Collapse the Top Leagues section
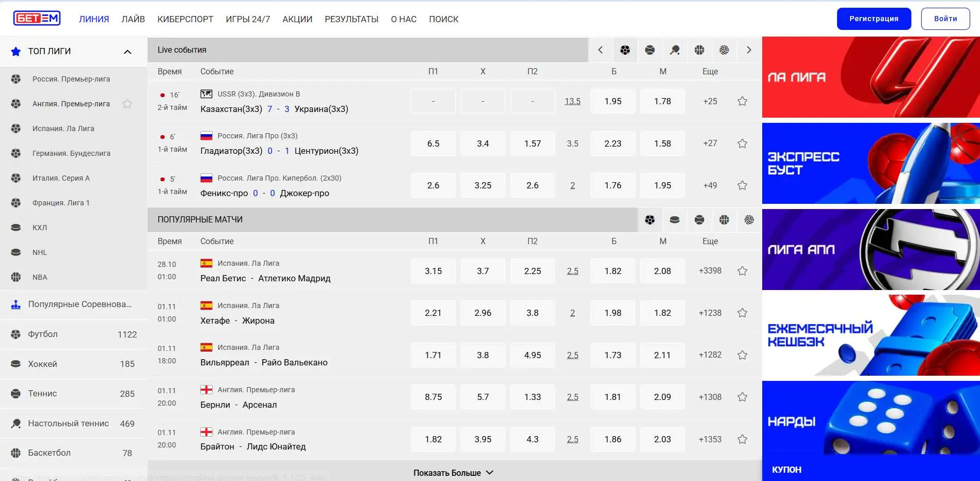This screenshot has width=980, height=481. click(x=127, y=52)
